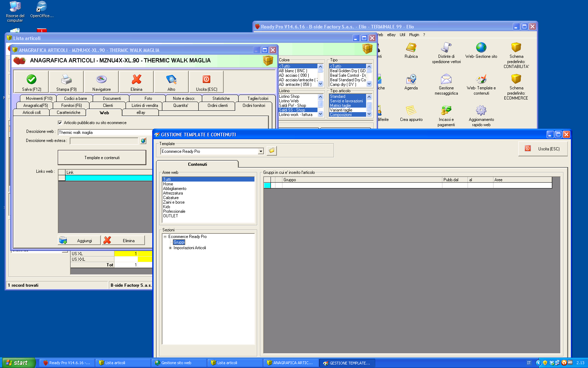Collapse the Ecommerce Ready Pro tree node
The width and height of the screenshot is (588, 368).
point(165,237)
